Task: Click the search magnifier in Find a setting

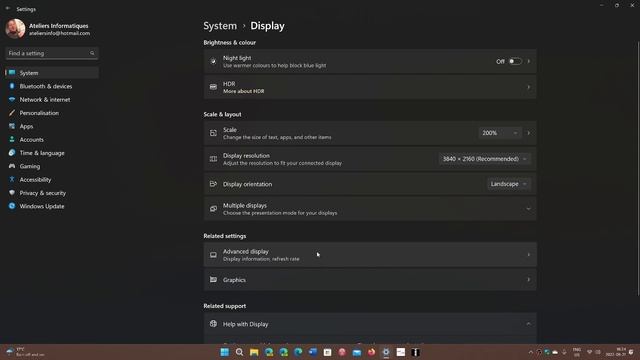Action: [x=92, y=53]
